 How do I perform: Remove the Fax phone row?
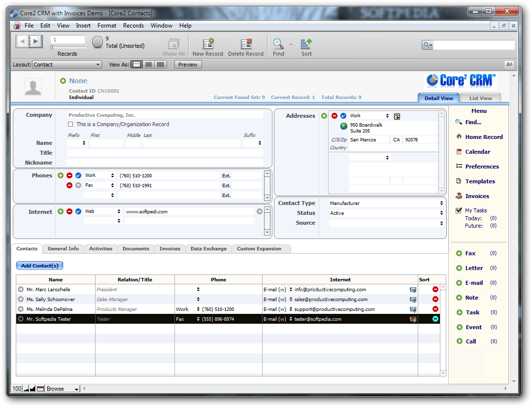coord(69,185)
